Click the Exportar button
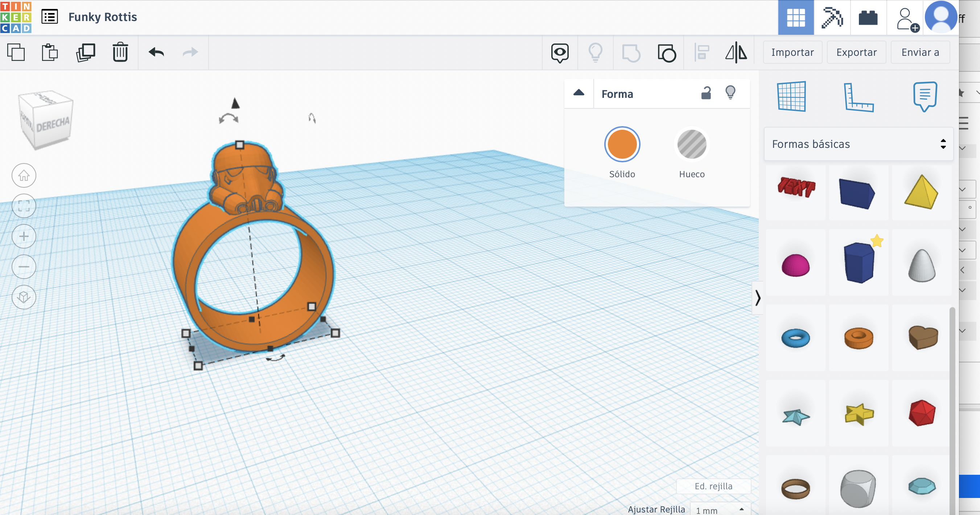980x515 pixels. click(x=856, y=53)
